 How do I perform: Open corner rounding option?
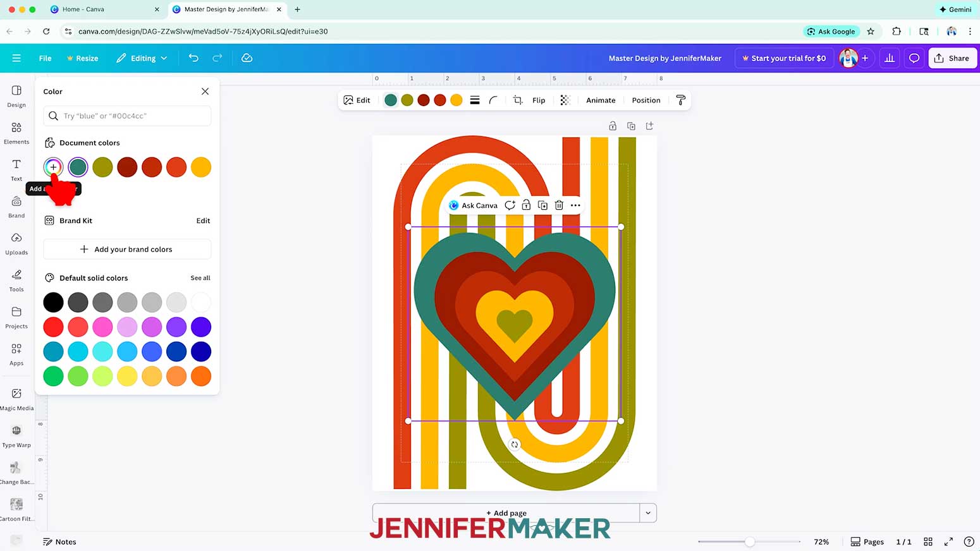click(x=493, y=100)
